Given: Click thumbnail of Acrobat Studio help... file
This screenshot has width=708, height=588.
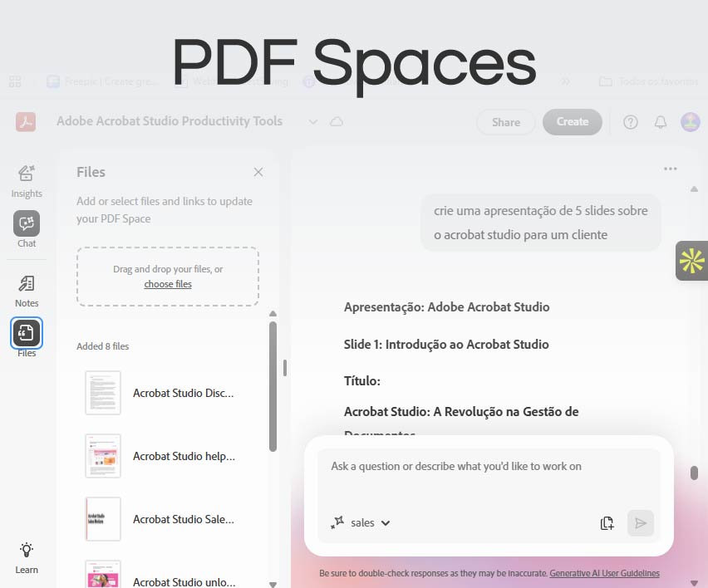Looking at the screenshot, I should pyautogui.click(x=103, y=456).
